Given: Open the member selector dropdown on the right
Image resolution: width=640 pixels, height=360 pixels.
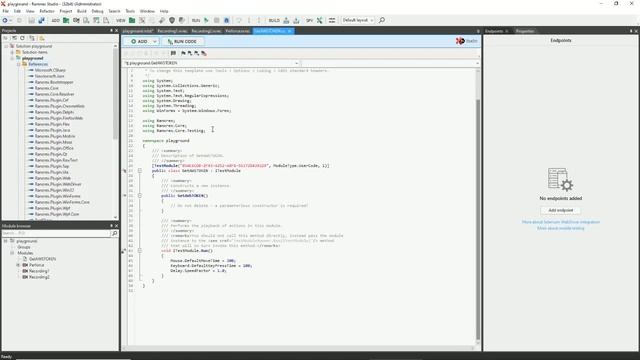Looking at the screenshot, I should click(390, 63).
